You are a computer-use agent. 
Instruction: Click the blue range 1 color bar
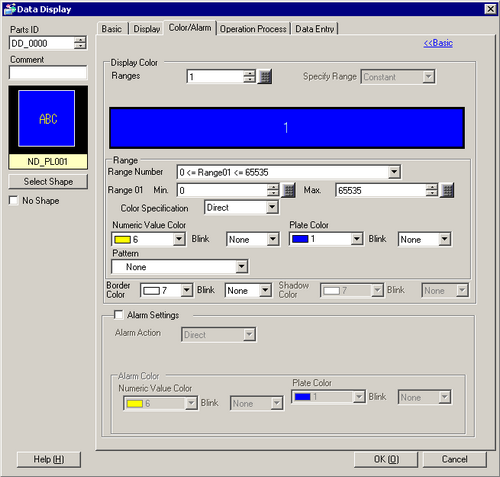[287, 128]
